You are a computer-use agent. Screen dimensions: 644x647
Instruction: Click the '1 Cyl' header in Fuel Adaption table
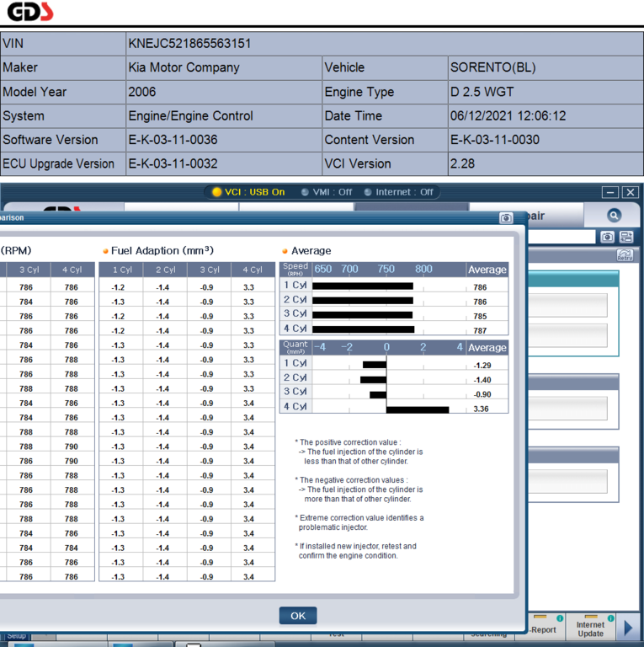coord(122,270)
